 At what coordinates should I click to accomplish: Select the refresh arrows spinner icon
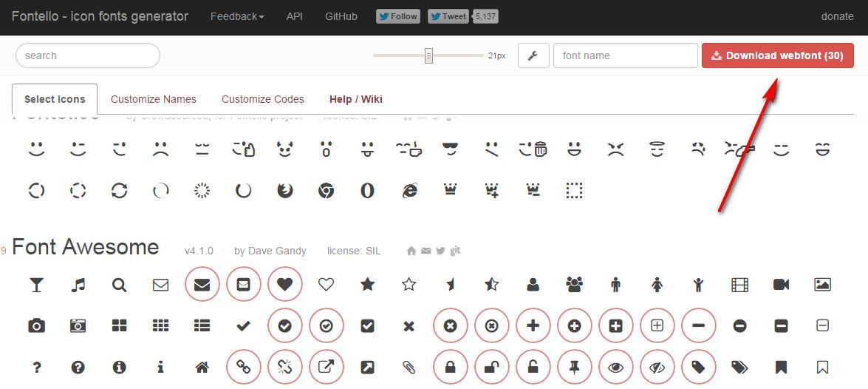tap(119, 191)
